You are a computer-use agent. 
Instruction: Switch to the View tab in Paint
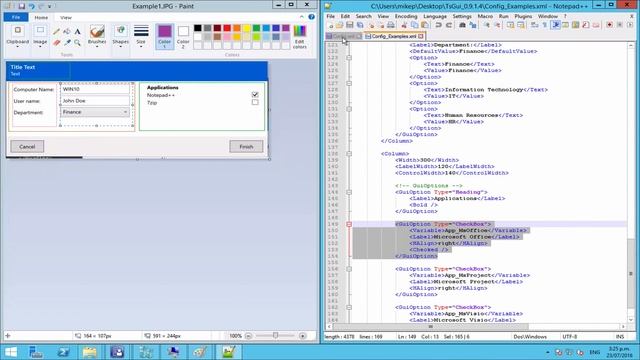[x=66, y=18]
